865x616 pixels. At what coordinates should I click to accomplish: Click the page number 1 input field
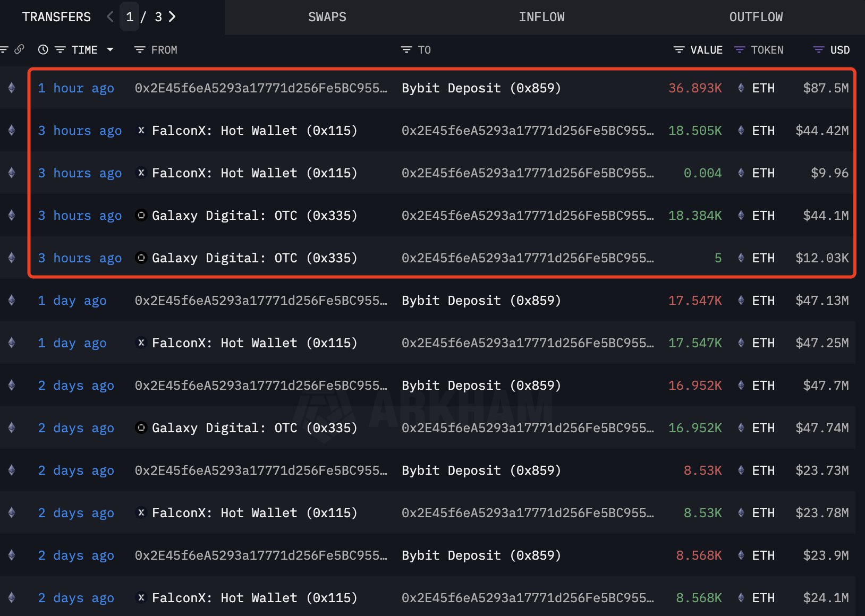pyautogui.click(x=130, y=17)
